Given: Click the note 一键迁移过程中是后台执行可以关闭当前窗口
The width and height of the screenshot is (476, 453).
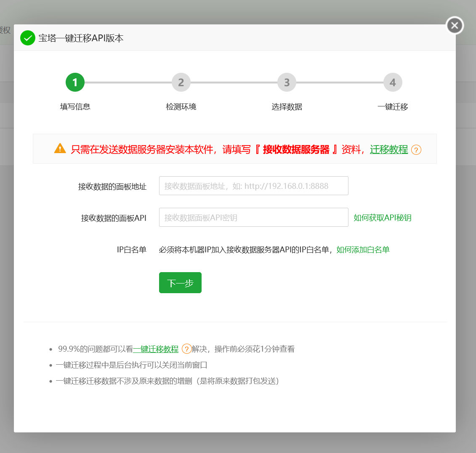Looking at the screenshot, I should click(x=131, y=365).
